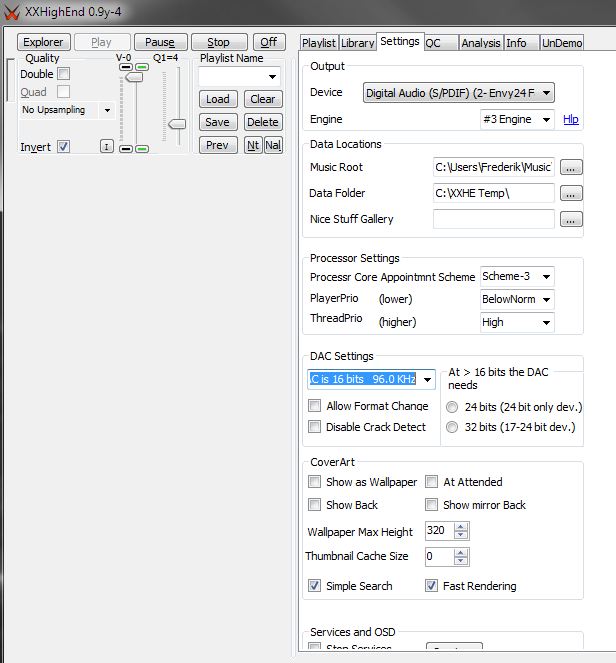Open the Analysis tab
Viewport: 616px width, 663px height.
481,43
